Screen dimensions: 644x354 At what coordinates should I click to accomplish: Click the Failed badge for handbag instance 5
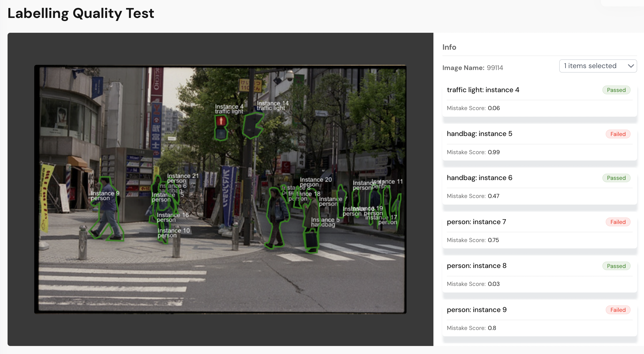(x=618, y=134)
